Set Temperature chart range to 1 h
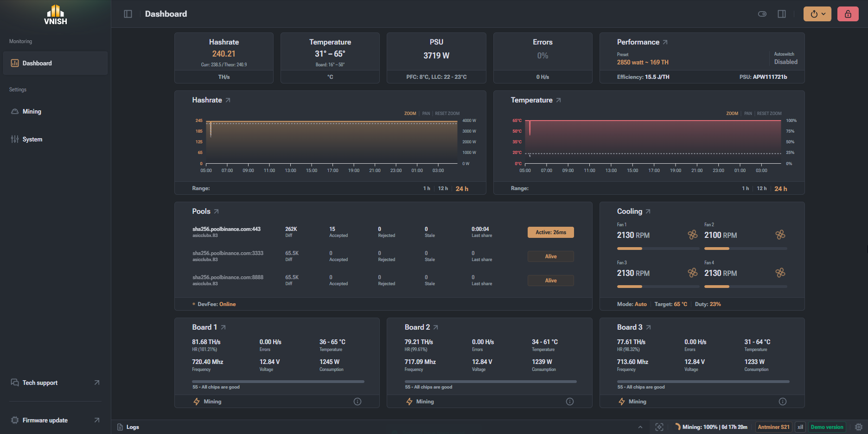 (x=745, y=189)
